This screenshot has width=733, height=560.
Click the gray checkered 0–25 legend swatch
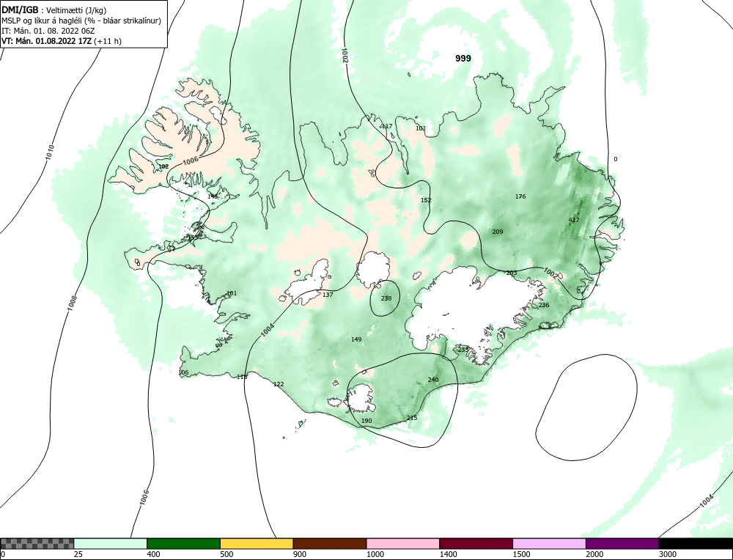pos(37,543)
